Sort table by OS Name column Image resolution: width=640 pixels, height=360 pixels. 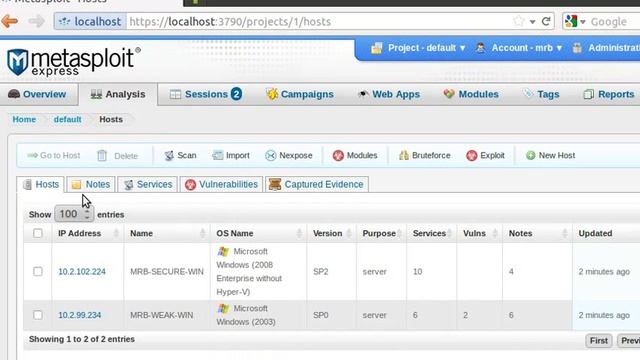coord(258,233)
